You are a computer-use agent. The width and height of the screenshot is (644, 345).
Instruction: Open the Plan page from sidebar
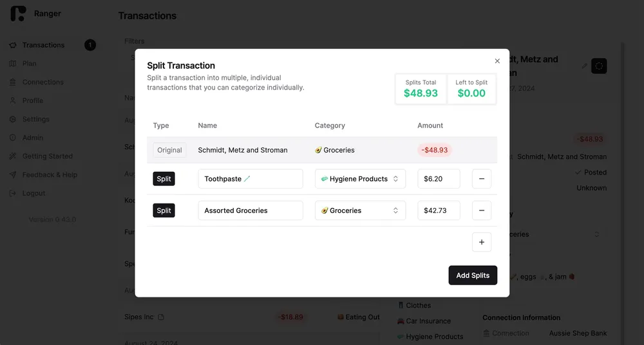coord(29,64)
